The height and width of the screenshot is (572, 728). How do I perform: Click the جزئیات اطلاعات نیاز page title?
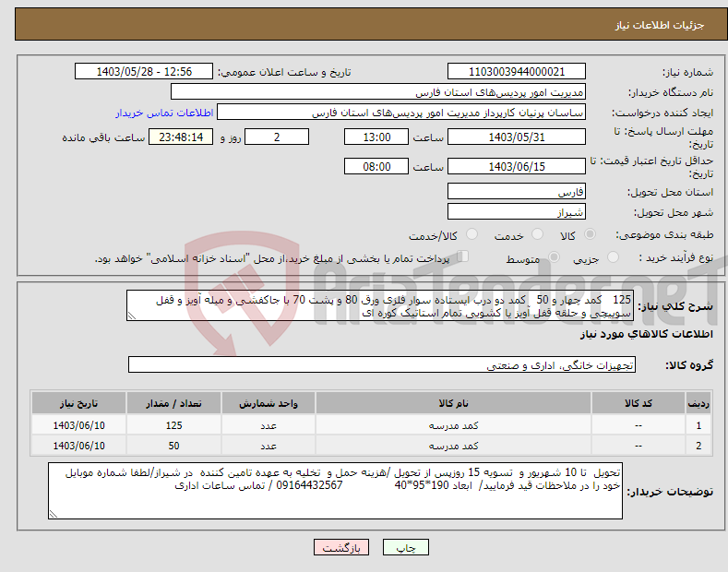[660, 25]
